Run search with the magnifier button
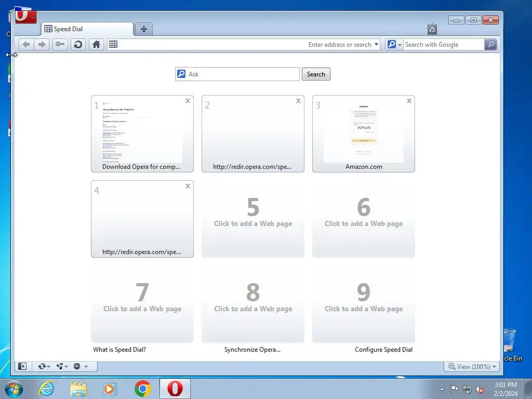The width and height of the screenshot is (532, 399). pyautogui.click(x=490, y=45)
